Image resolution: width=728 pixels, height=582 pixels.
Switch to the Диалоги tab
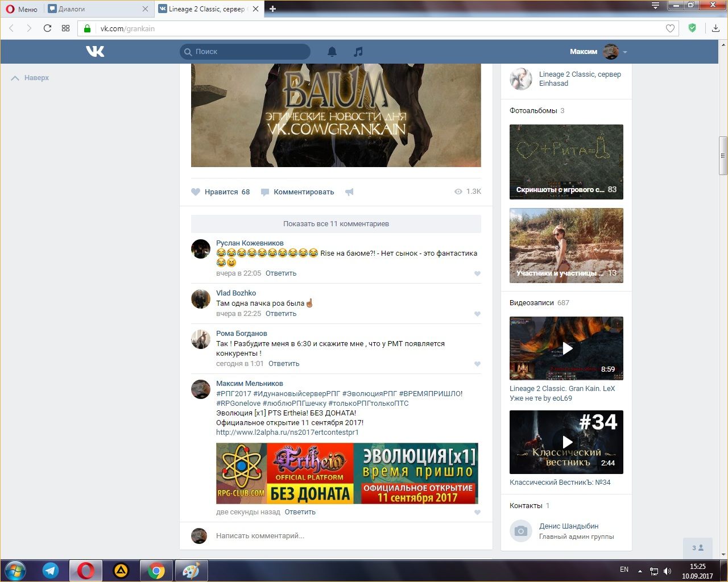pos(98,9)
